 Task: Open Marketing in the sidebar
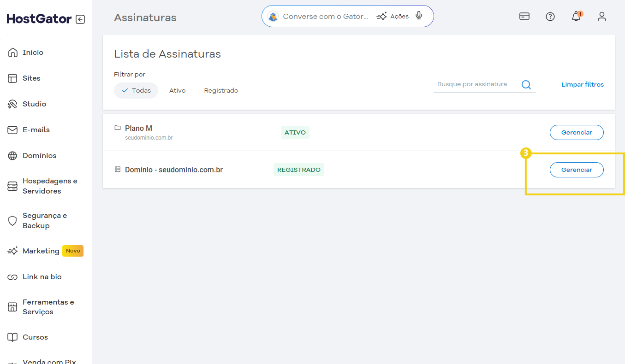[41, 251]
